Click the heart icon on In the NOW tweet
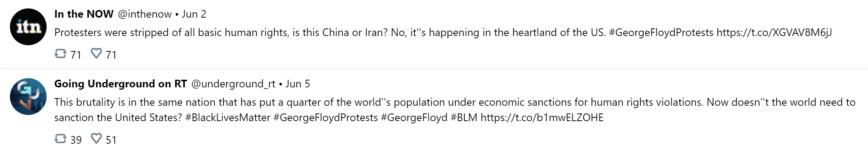This screenshot has height=151, width=868. (96, 54)
